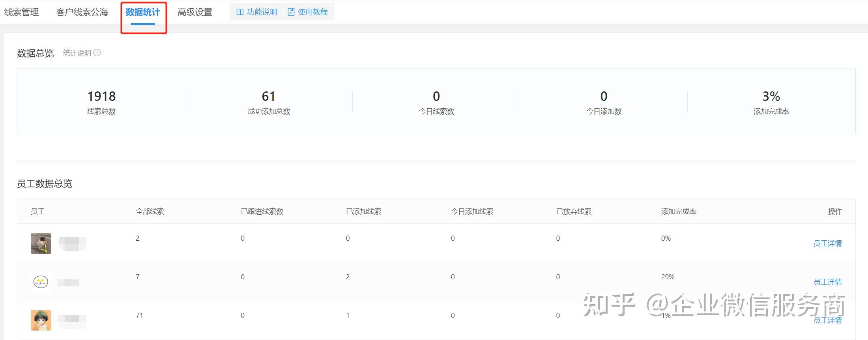Click the avatar of the employee with 7 leads
868x340 pixels.
point(41,282)
